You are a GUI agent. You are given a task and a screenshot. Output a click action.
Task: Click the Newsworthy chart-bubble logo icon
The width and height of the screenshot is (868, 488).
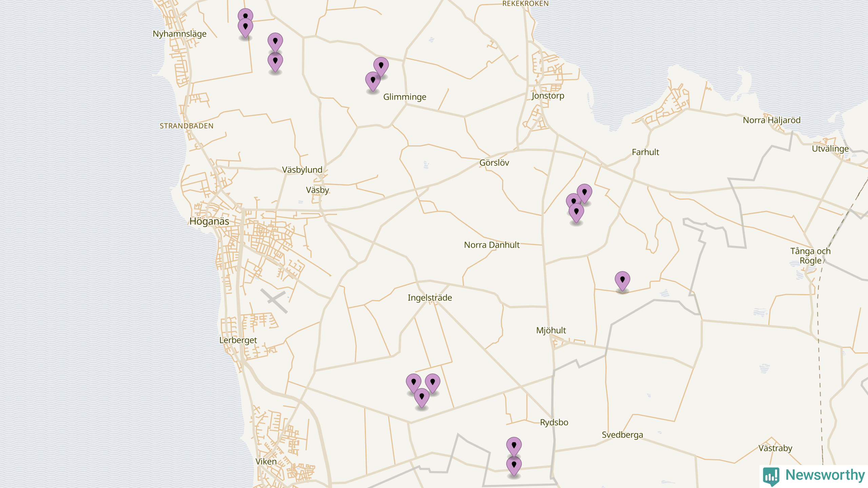coord(771,476)
